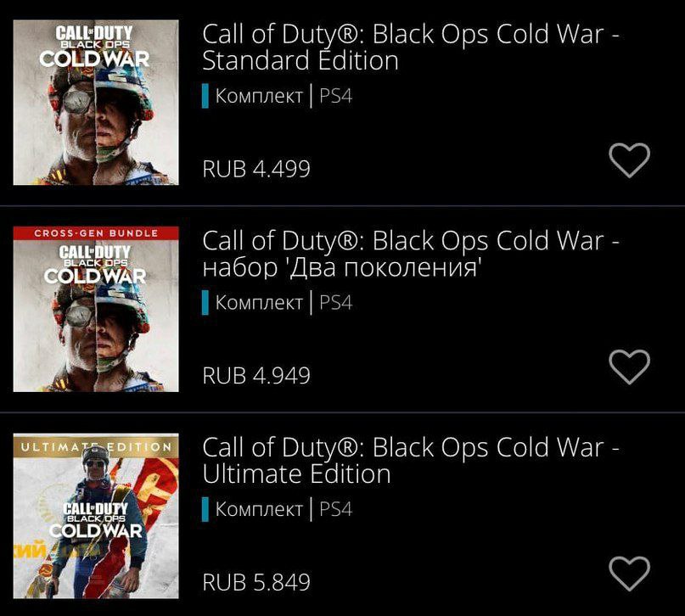
Task: Click Комплект label under Ultimate Edition
Action: [x=259, y=509]
